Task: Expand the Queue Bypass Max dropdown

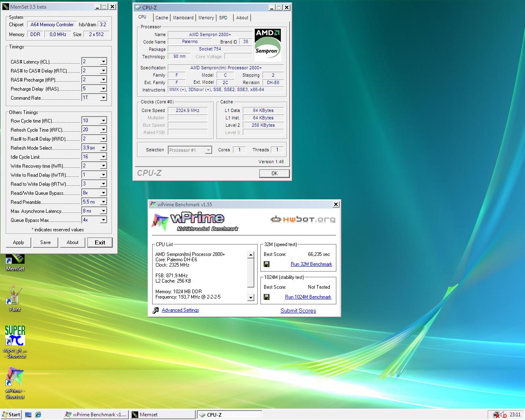Action: (103, 220)
